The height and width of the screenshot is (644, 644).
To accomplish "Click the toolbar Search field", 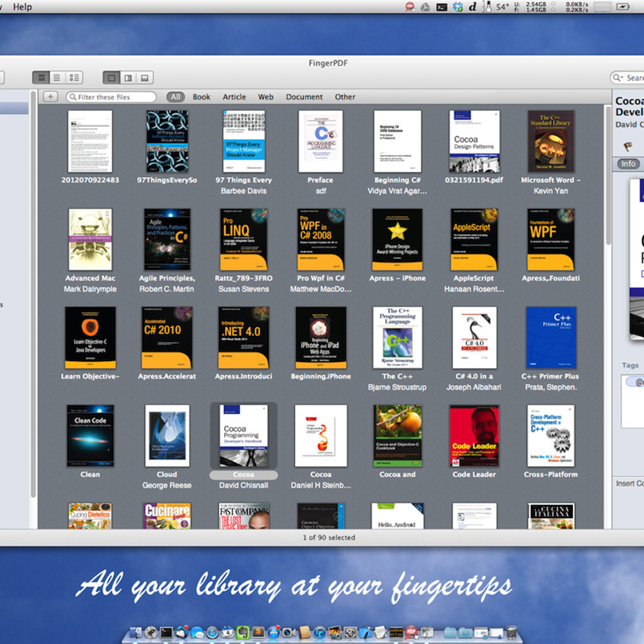I will (628, 78).
